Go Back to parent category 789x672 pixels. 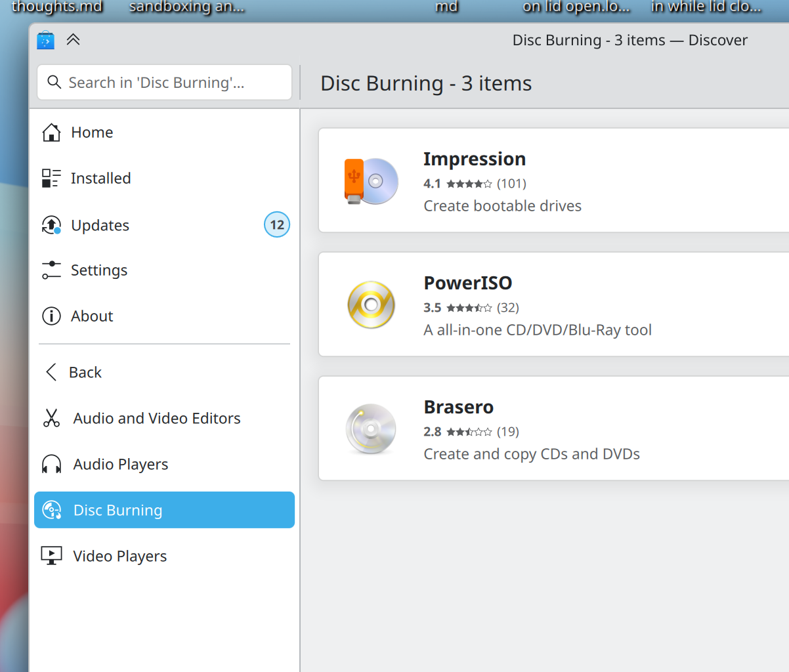pos(85,372)
